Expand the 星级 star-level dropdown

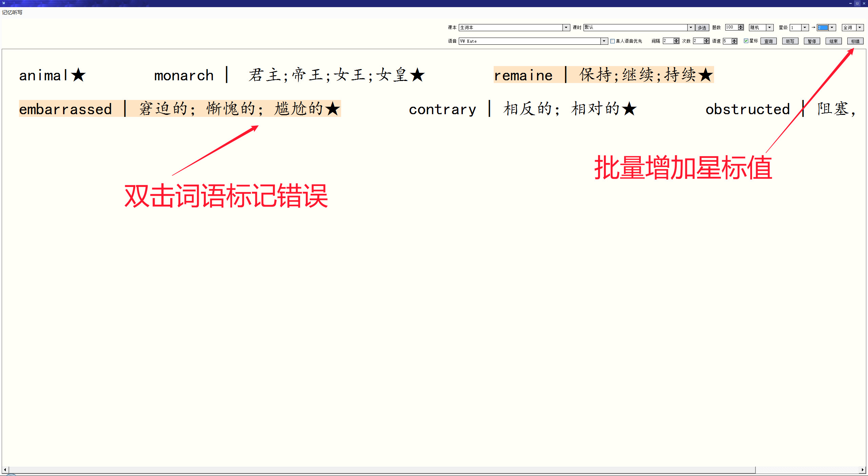coord(805,27)
